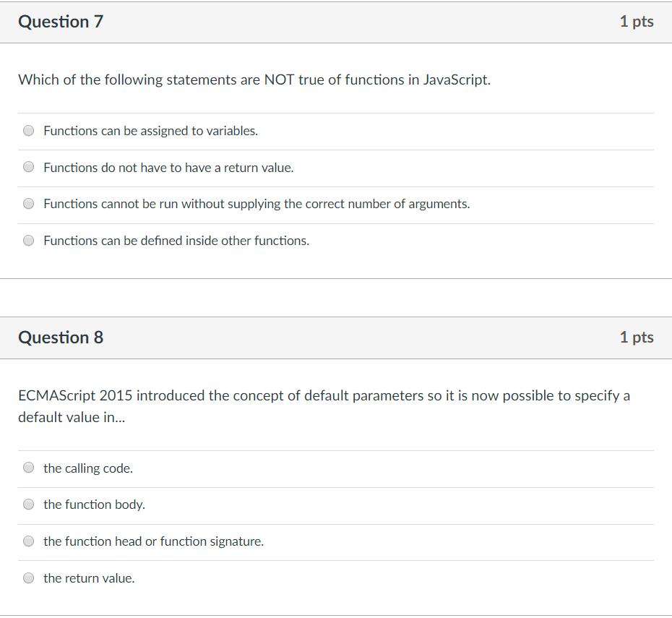Select 'the calling code.' for Question 8
Image resolution: width=672 pixels, height=618 pixels.
tap(28, 467)
